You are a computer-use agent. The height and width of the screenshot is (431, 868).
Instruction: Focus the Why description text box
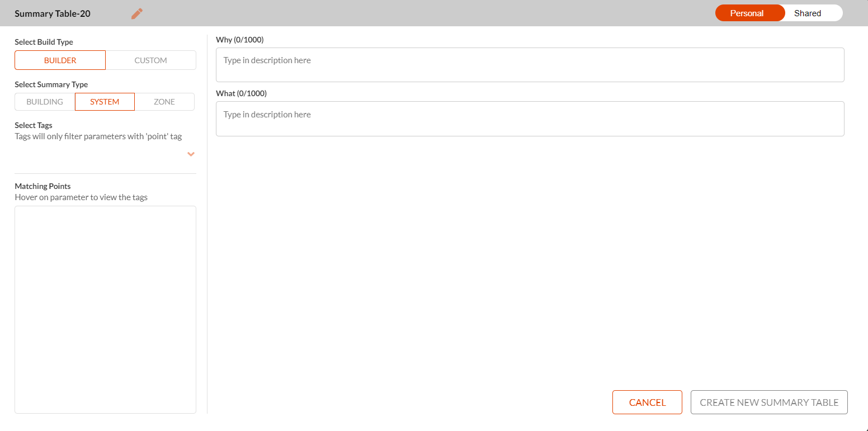(530, 65)
